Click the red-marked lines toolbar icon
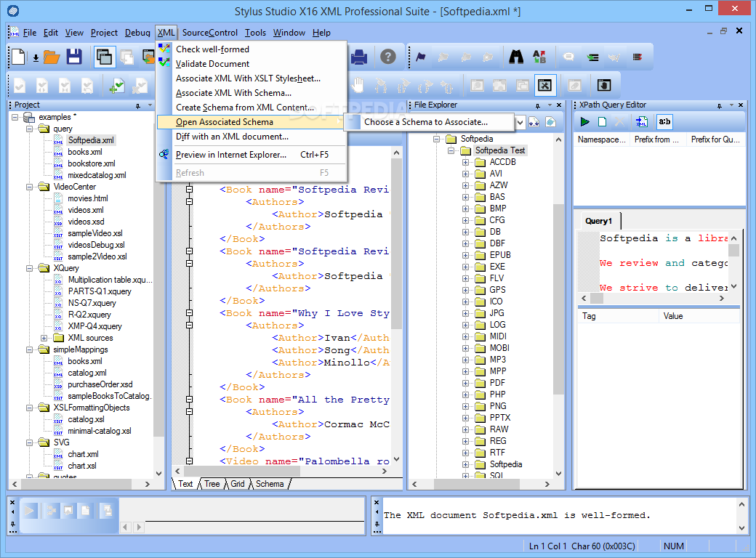 pos(637,57)
